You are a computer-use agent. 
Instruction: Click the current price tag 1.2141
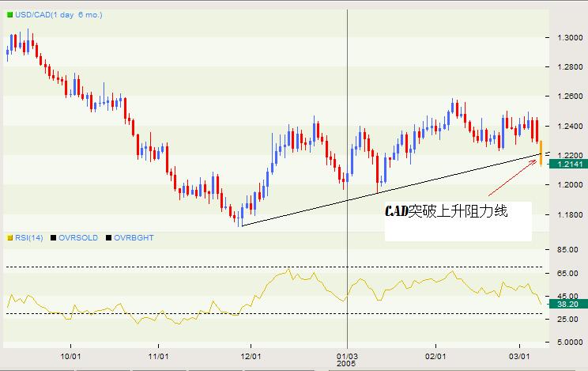click(x=567, y=164)
